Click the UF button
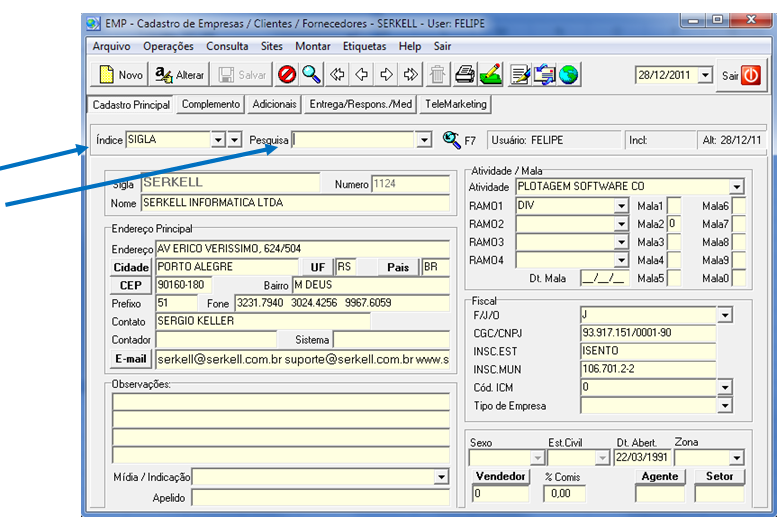The height and width of the screenshot is (521, 782). point(318,267)
